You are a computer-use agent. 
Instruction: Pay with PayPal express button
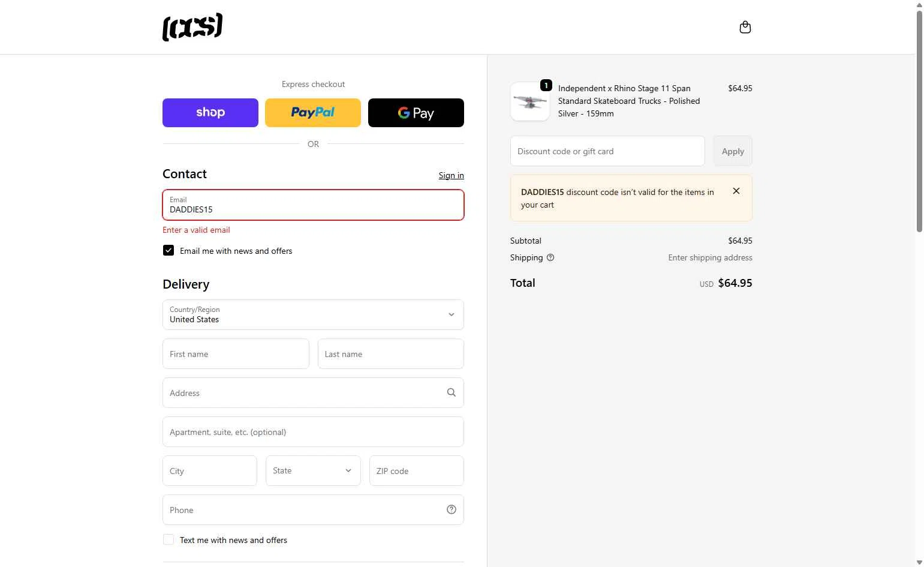tap(313, 113)
